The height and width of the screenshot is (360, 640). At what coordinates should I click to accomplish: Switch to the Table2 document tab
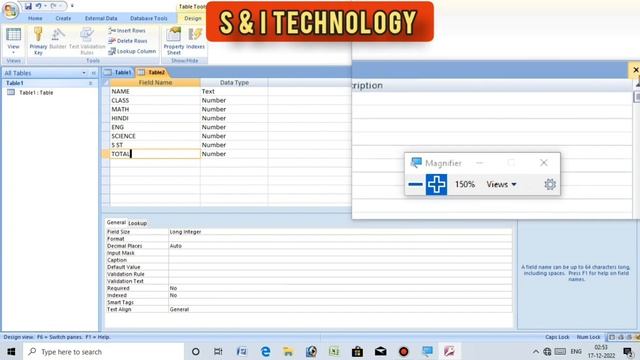point(151,72)
